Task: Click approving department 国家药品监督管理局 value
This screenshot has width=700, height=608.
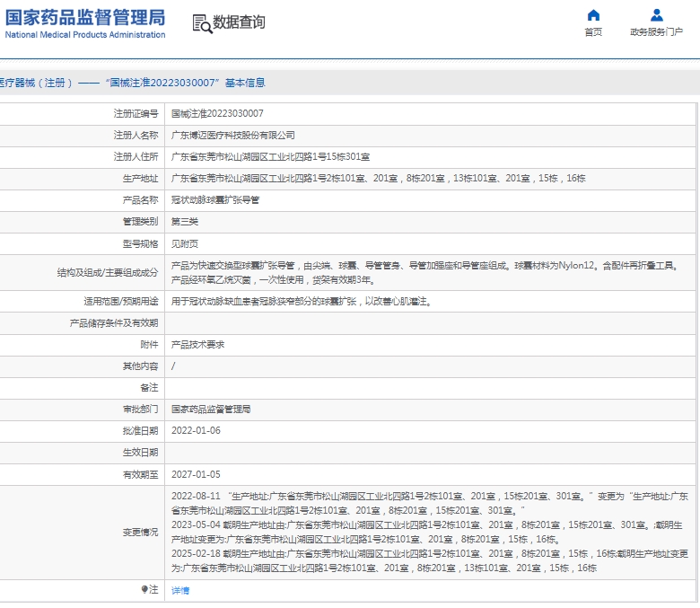Action: click(211, 410)
